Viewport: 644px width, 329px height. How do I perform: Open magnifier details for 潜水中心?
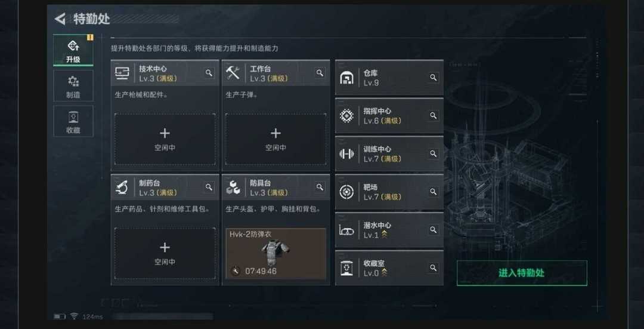(434, 229)
